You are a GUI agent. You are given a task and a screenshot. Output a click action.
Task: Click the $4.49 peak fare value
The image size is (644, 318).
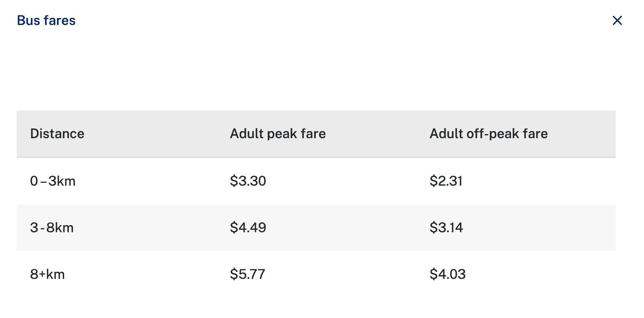point(248,228)
